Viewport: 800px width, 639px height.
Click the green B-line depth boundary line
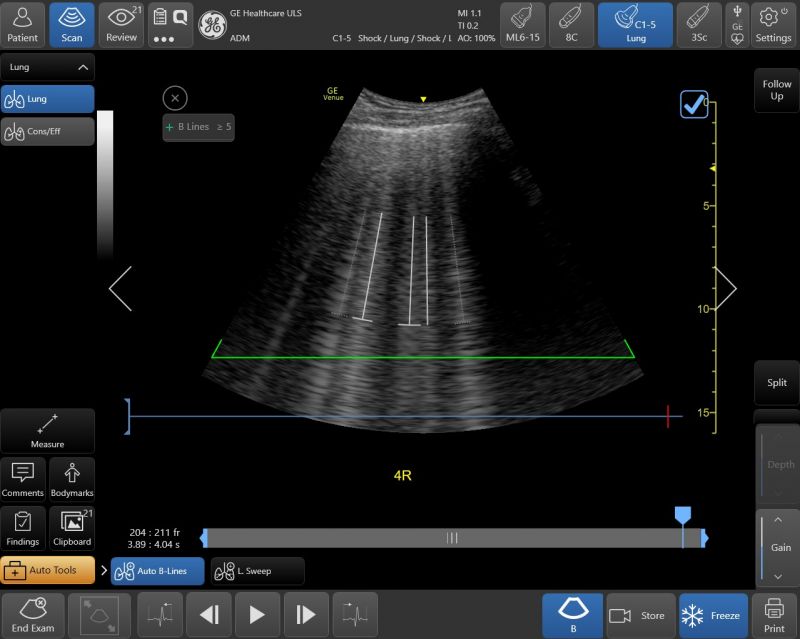[423, 357]
